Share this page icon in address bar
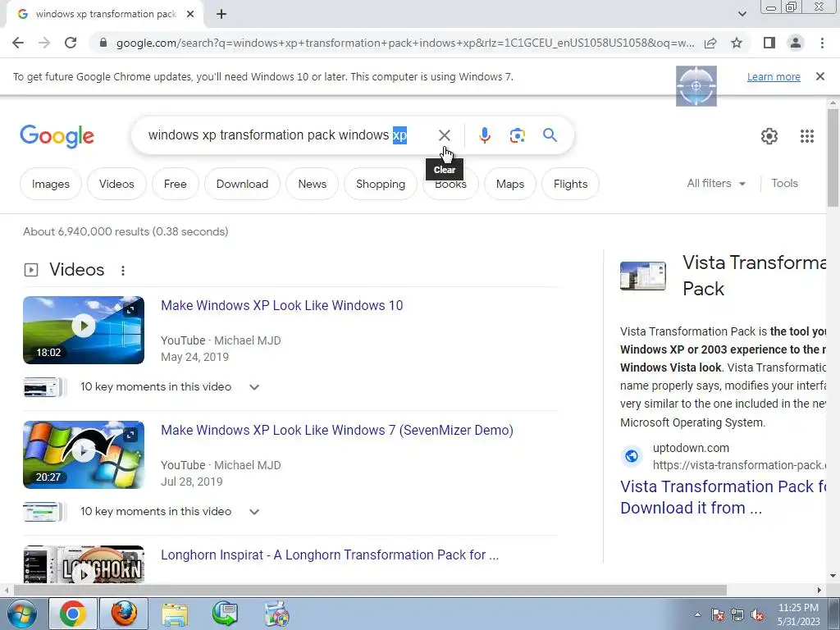The height and width of the screenshot is (630, 840). point(710,43)
